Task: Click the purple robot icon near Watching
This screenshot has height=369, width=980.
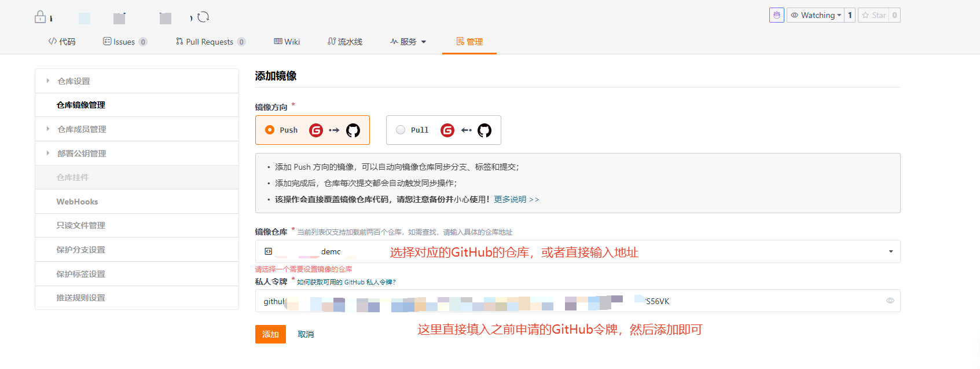Action: 776,15
